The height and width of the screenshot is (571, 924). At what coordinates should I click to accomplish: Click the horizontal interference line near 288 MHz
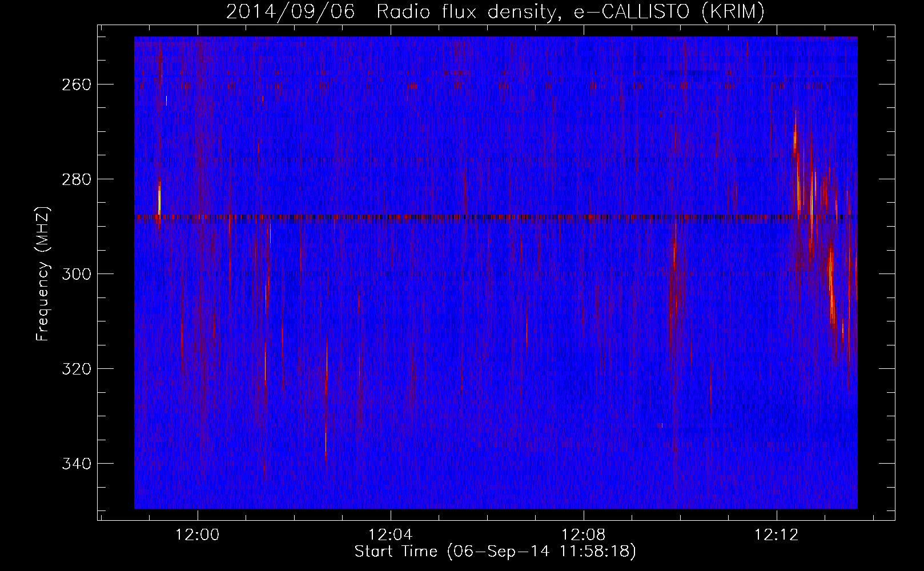(x=496, y=217)
